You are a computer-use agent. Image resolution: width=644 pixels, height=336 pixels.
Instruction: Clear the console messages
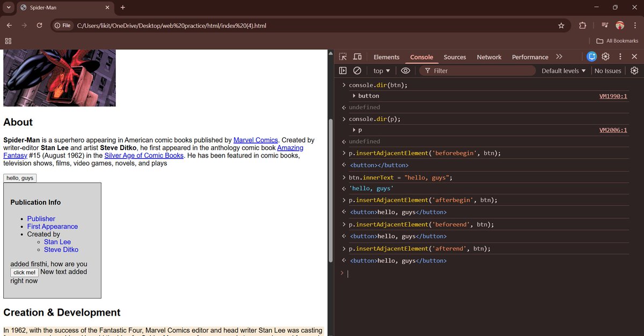(x=357, y=70)
